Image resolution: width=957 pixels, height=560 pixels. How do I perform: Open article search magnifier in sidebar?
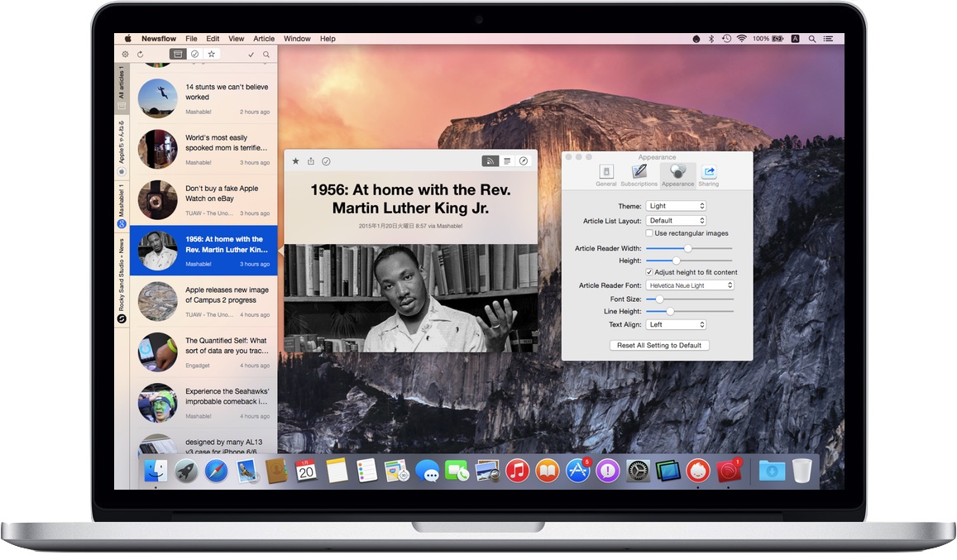click(x=266, y=55)
